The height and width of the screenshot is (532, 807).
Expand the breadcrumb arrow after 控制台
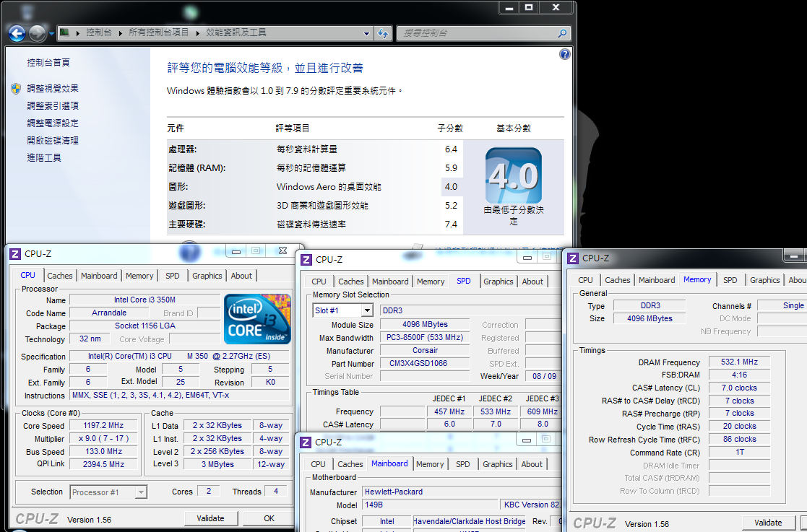point(120,33)
